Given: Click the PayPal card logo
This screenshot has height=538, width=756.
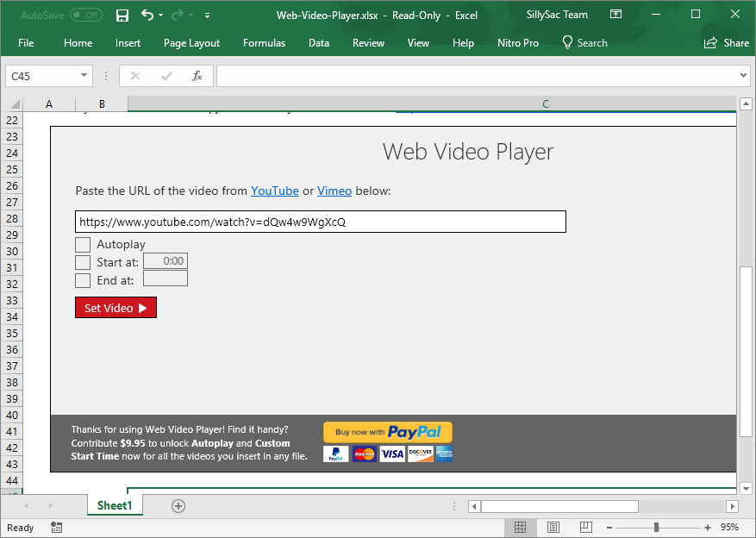Looking at the screenshot, I should (335, 454).
